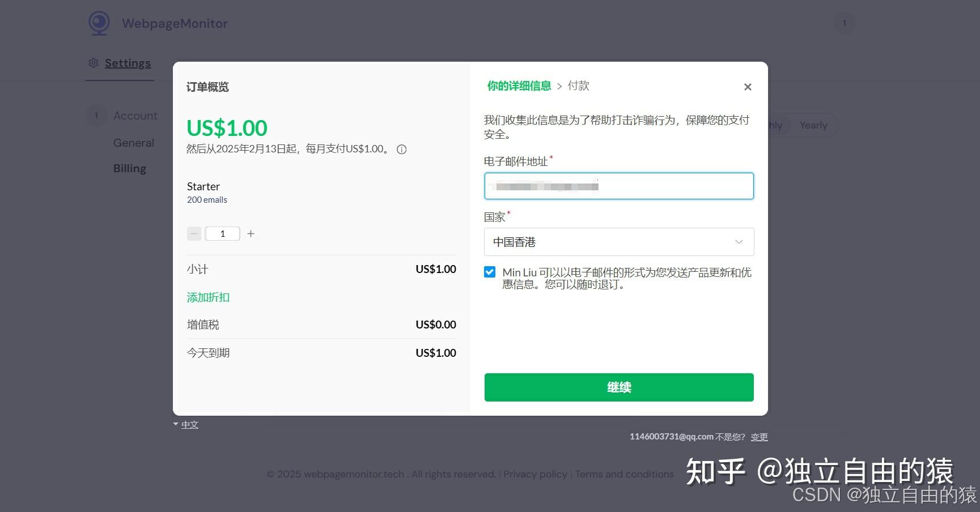This screenshot has width=980, height=512.
Task: Click the 添加折扣 add discount link
Action: (207, 297)
